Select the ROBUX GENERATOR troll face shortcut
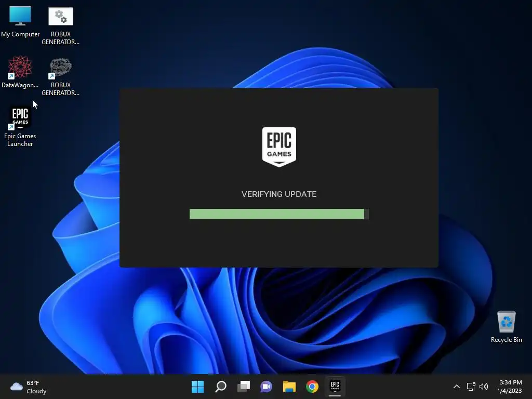This screenshot has height=399, width=532. click(x=60, y=76)
